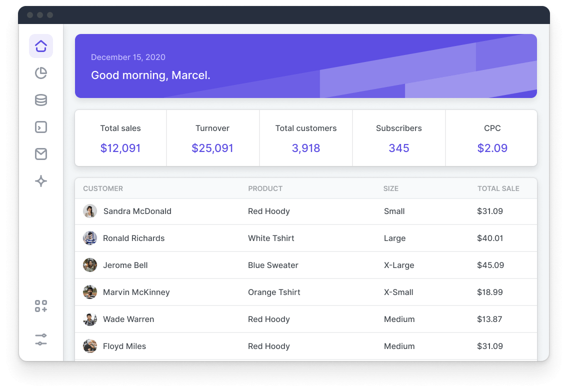Click the Subscribers stat card
568x392 pixels.
[x=399, y=138]
